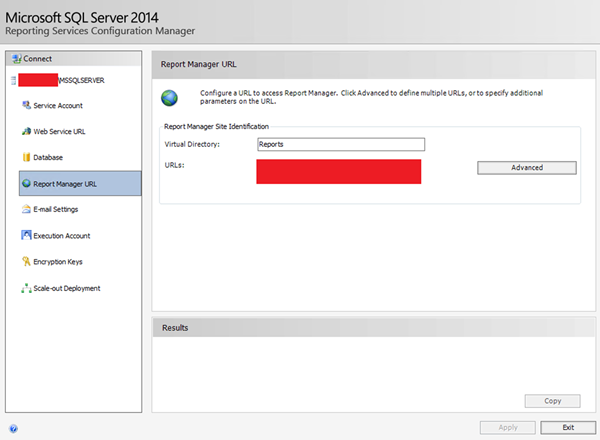Image resolution: width=600 pixels, height=440 pixels.
Task: Click the Database cylinder icon
Action: [x=25, y=157]
